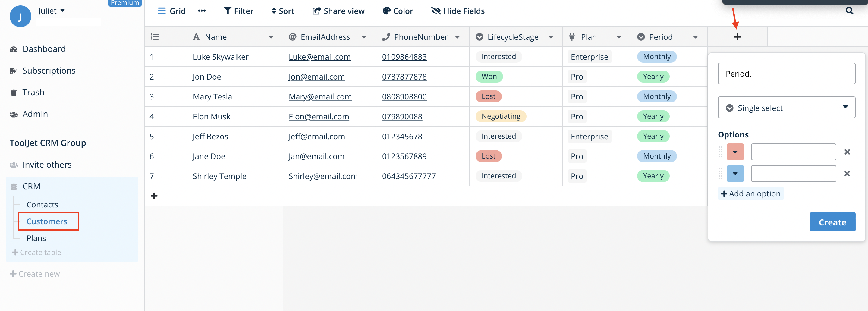
Task: Click Add an option
Action: pyautogui.click(x=750, y=193)
